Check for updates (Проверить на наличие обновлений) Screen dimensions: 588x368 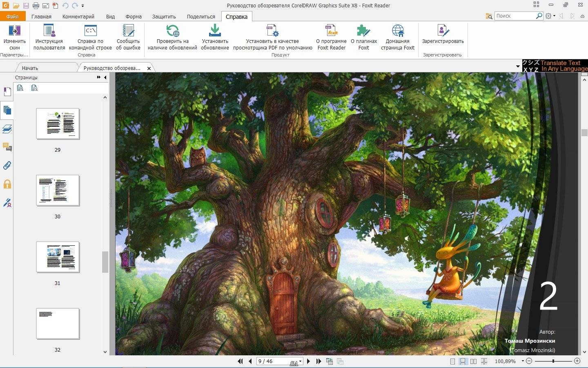click(x=172, y=37)
